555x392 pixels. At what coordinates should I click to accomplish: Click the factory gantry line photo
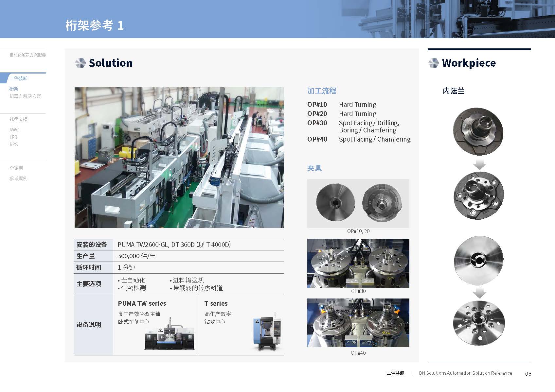click(x=179, y=157)
